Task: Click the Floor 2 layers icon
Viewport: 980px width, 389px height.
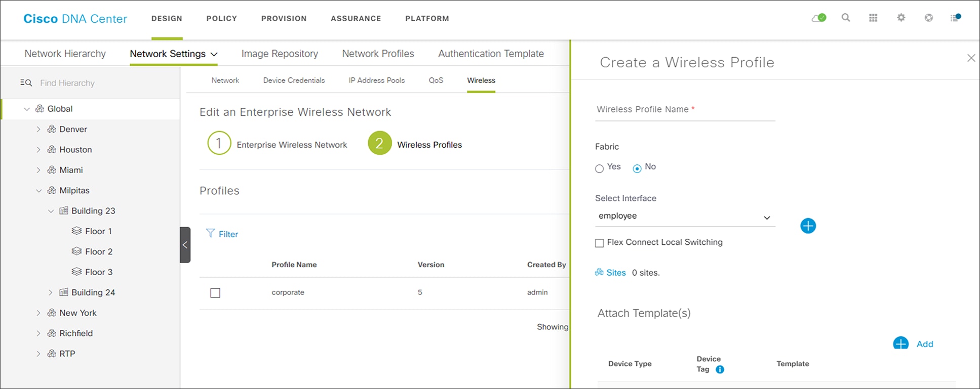Action: pos(76,251)
